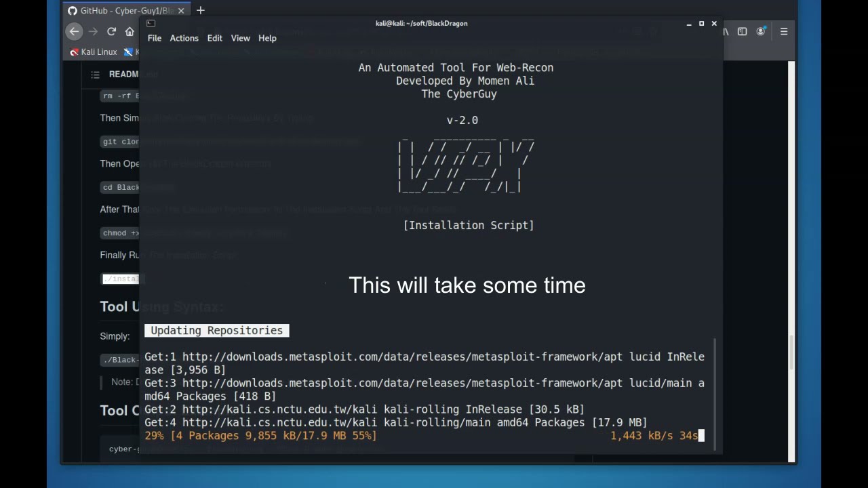Click 'Developed By Momen Ali' line
This screenshot has height=488, width=868.
[465, 81]
